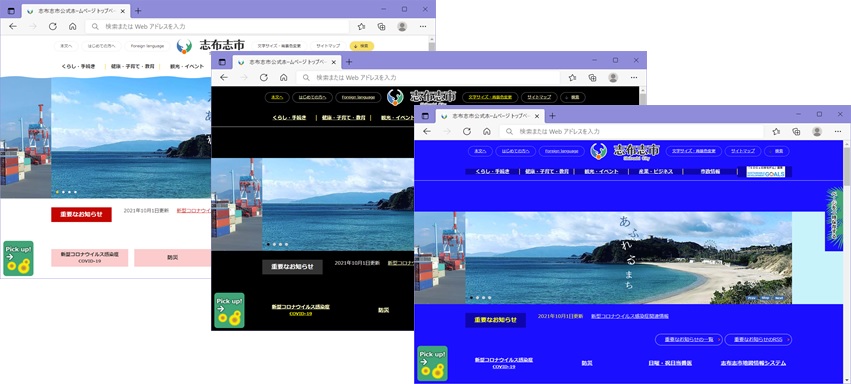Open tab actions menu in white window
This screenshot has width=851, height=384.
pos(11,10)
